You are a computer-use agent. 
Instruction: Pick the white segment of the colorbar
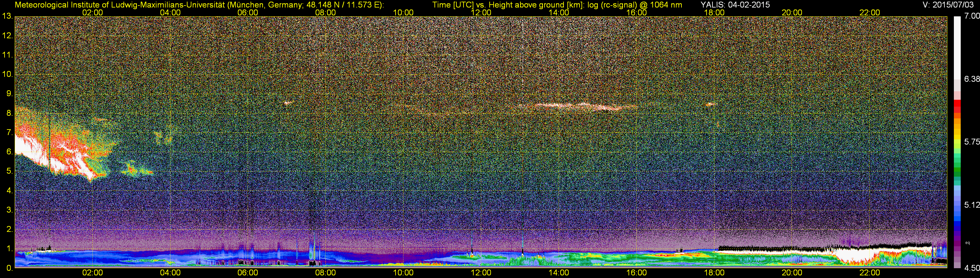tap(957, 48)
